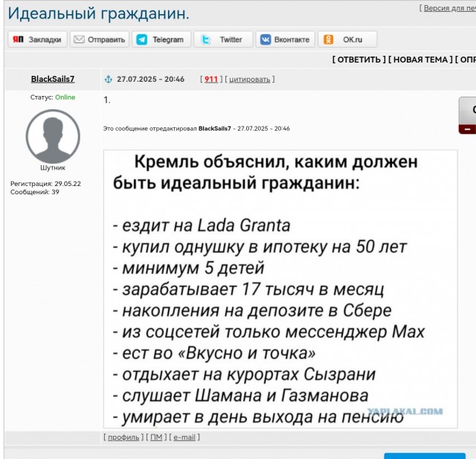Click the Регистрация: 29.05.22 text
Image resolution: width=476 pixels, height=459 pixels.
click(x=45, y=184)
